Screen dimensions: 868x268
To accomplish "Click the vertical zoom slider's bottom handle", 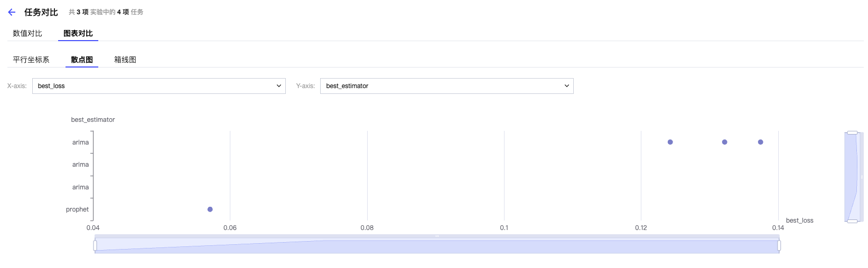I will click(852, 221).
